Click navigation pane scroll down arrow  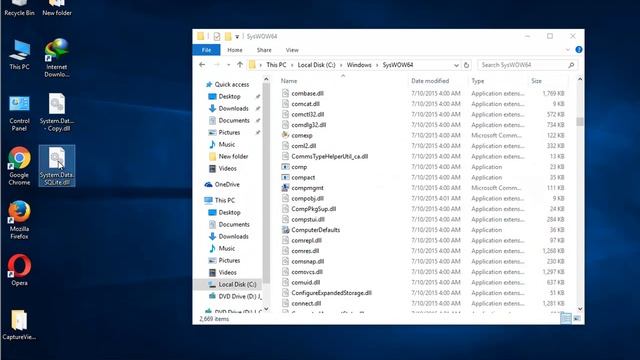266,309
